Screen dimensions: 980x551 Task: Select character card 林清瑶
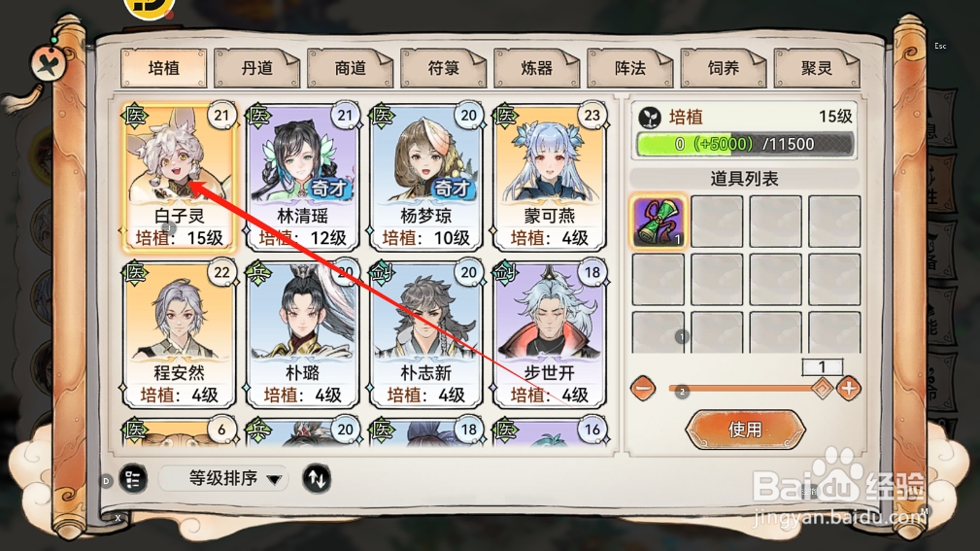(302, 178)
